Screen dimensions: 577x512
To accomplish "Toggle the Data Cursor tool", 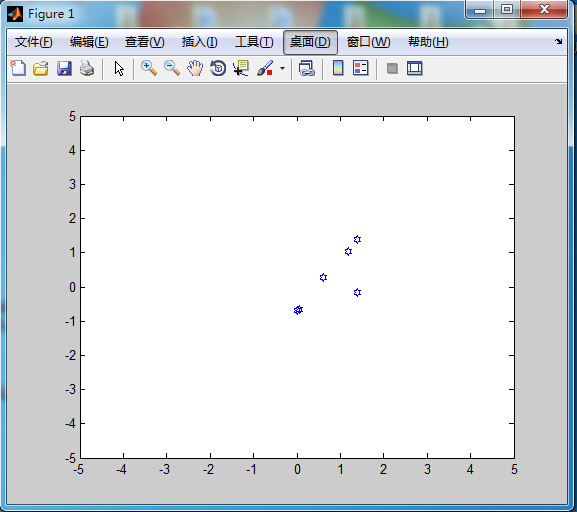I will click(241, 68).
